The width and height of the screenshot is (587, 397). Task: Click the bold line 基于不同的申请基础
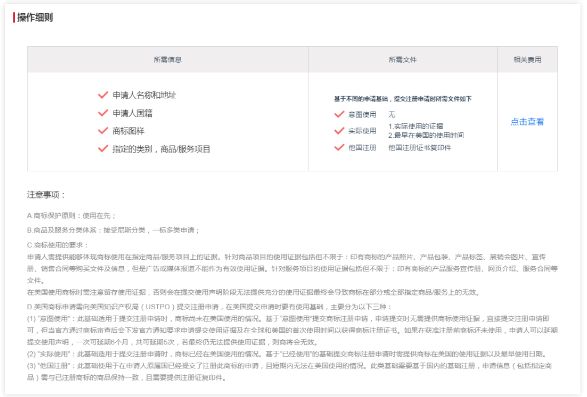403,99
